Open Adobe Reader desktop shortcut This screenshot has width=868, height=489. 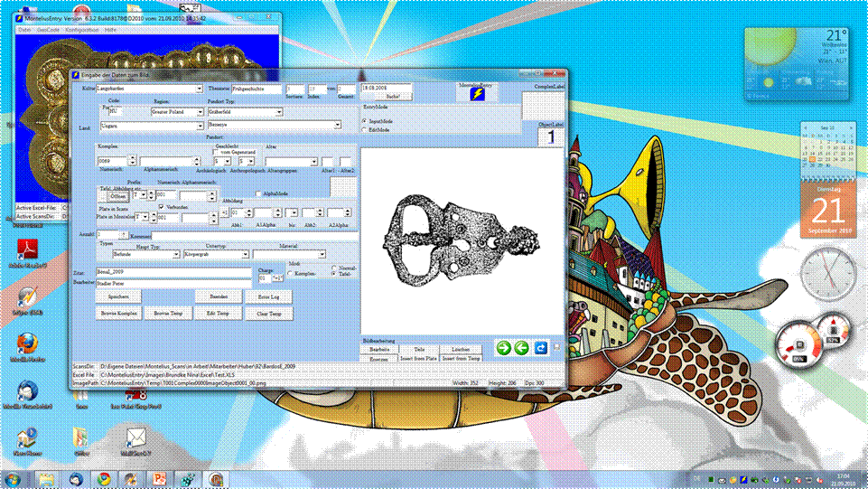point(27,254)
